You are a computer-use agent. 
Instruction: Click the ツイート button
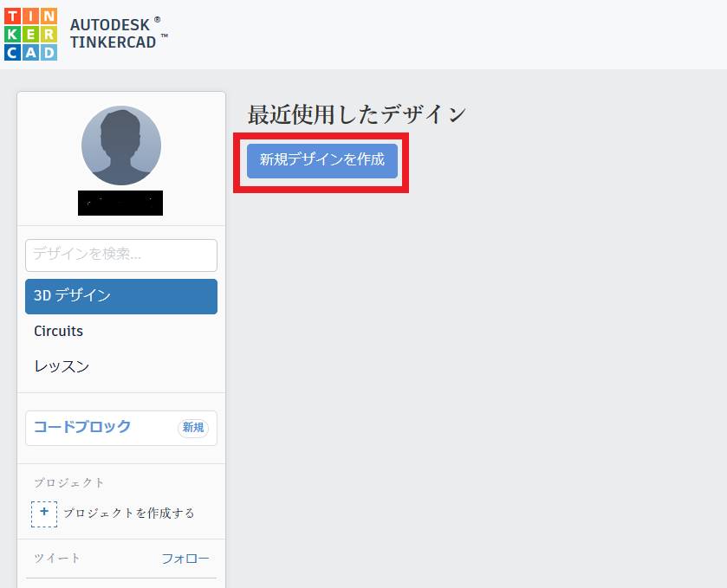click(x=56, y=559)
